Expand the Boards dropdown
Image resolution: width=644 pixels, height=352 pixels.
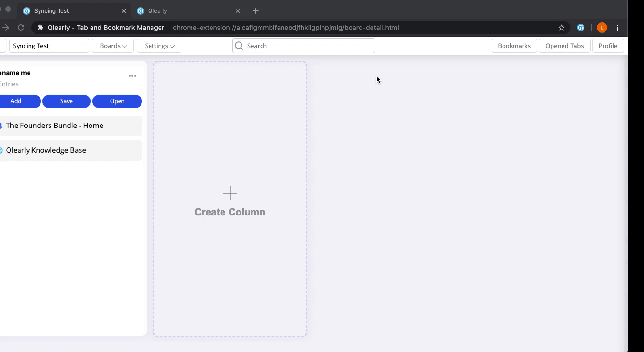[x=113, y=46]
